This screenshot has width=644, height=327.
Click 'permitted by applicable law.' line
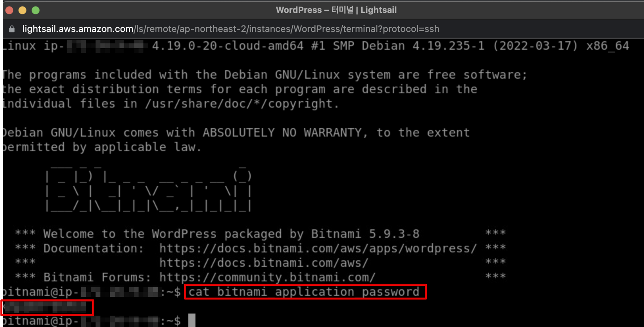(102, 147)
